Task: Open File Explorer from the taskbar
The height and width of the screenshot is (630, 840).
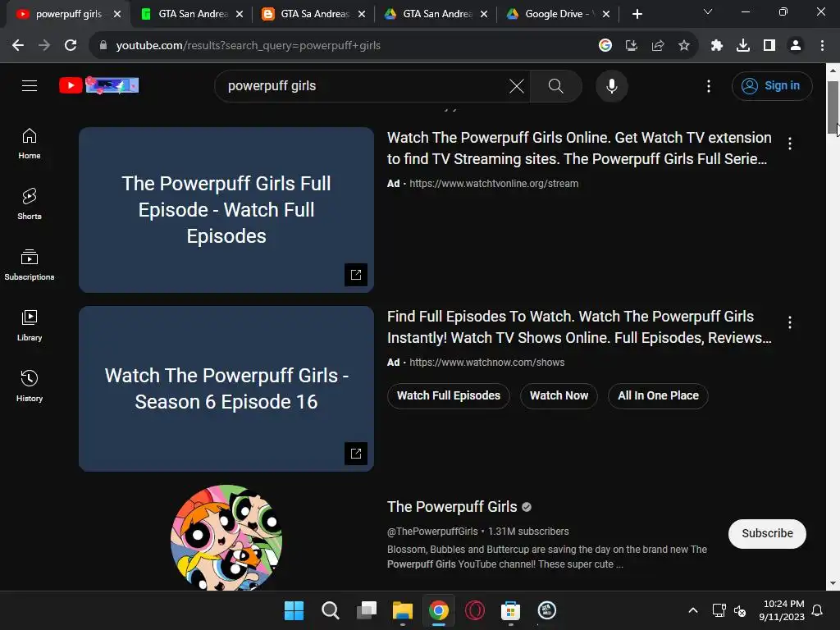Action: tap(402, 610)
